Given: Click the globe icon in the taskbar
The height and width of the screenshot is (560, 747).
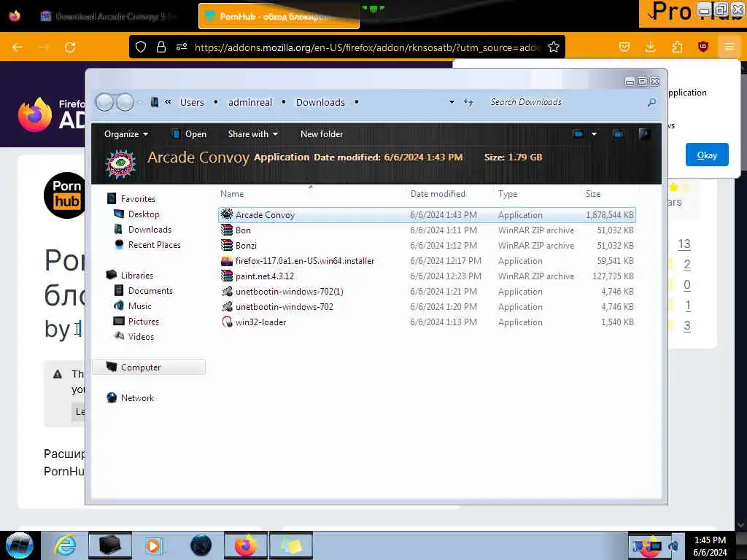Looking at the screenshot, I should (201, 545).
